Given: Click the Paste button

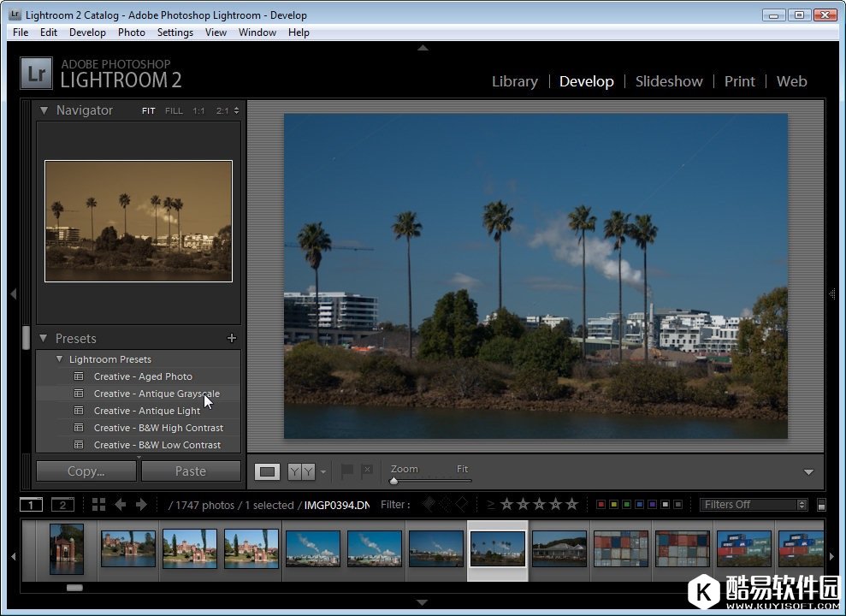Looking at the screenshot, I should (x=191, y=471).
